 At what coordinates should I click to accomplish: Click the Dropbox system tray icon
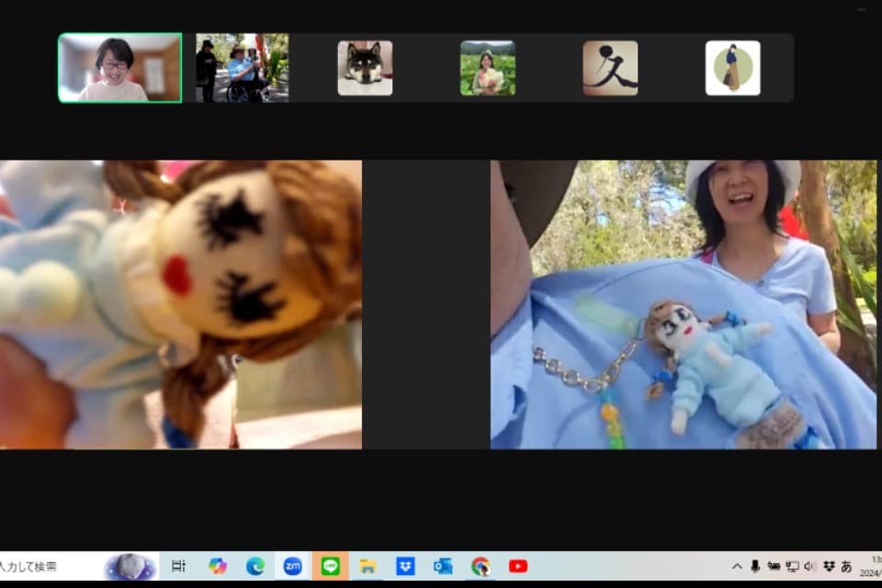click(829, 566)
